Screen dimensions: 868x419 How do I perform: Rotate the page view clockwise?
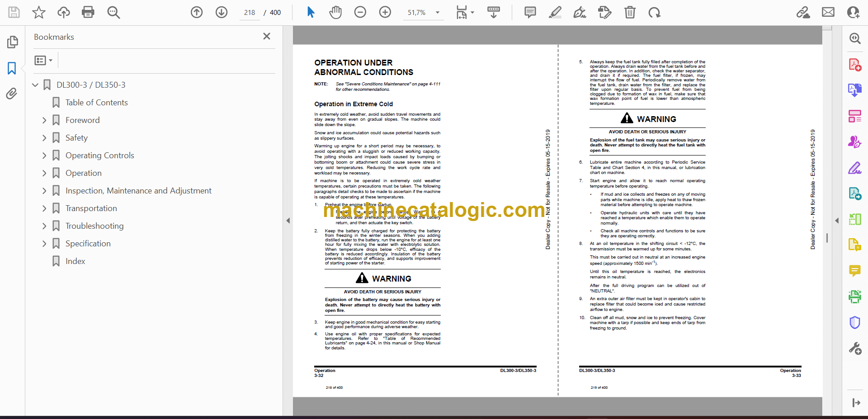[654, 12]
